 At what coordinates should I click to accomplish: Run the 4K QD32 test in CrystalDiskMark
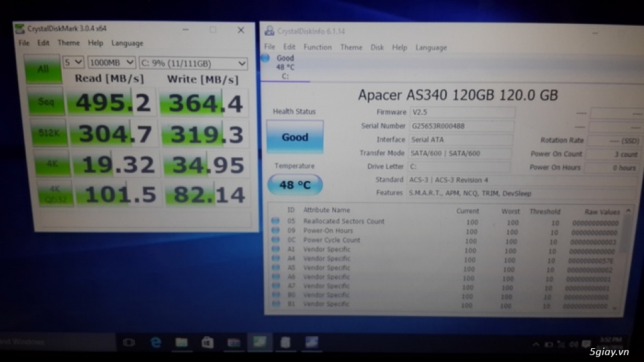55,194
